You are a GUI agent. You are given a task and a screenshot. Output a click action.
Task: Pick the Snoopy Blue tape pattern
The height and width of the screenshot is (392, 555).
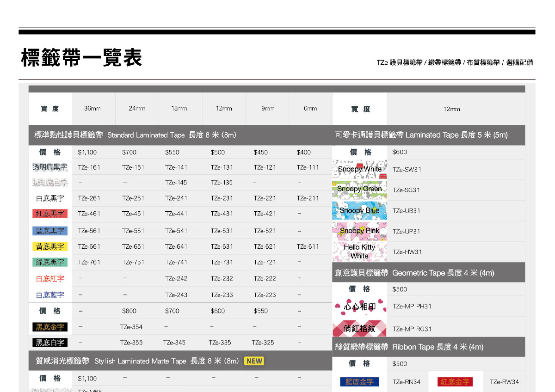[359, 210]
